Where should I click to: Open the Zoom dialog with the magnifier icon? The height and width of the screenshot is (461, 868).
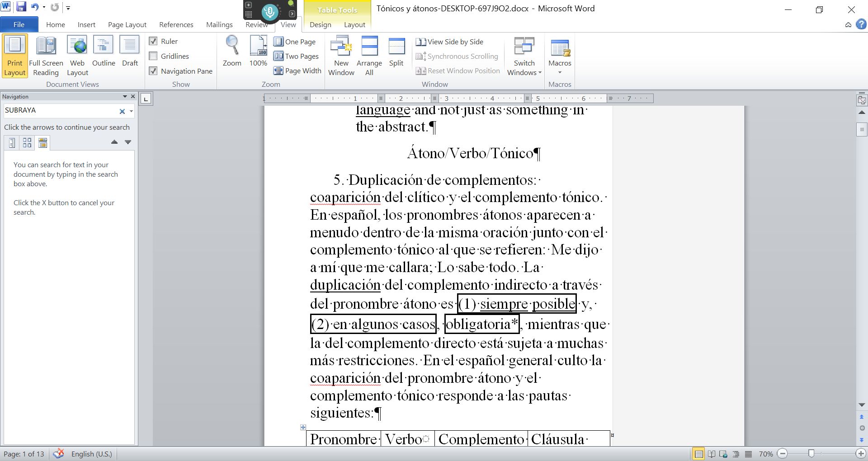coord(232,52)
